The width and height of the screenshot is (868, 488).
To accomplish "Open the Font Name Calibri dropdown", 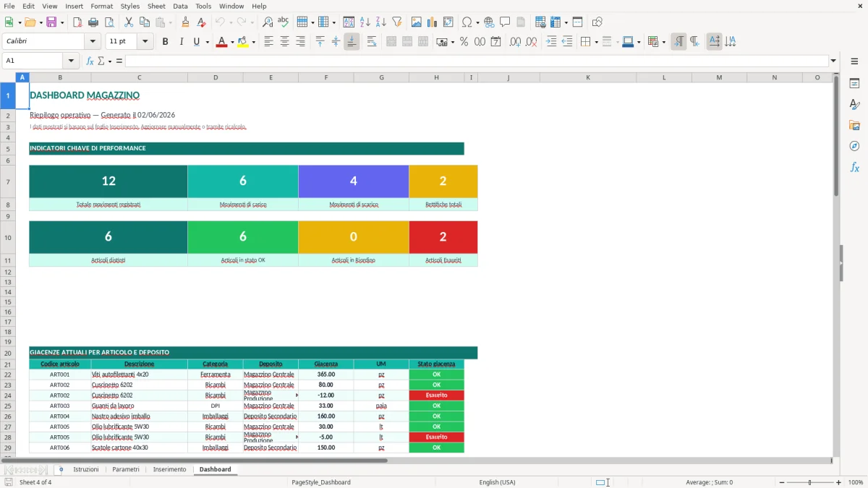I will [x=93, y=42].
